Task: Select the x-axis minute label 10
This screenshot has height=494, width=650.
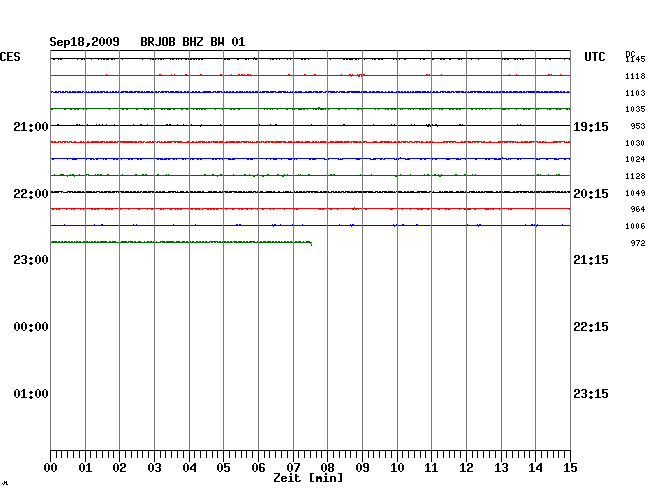Action: [x=397, y=468]
